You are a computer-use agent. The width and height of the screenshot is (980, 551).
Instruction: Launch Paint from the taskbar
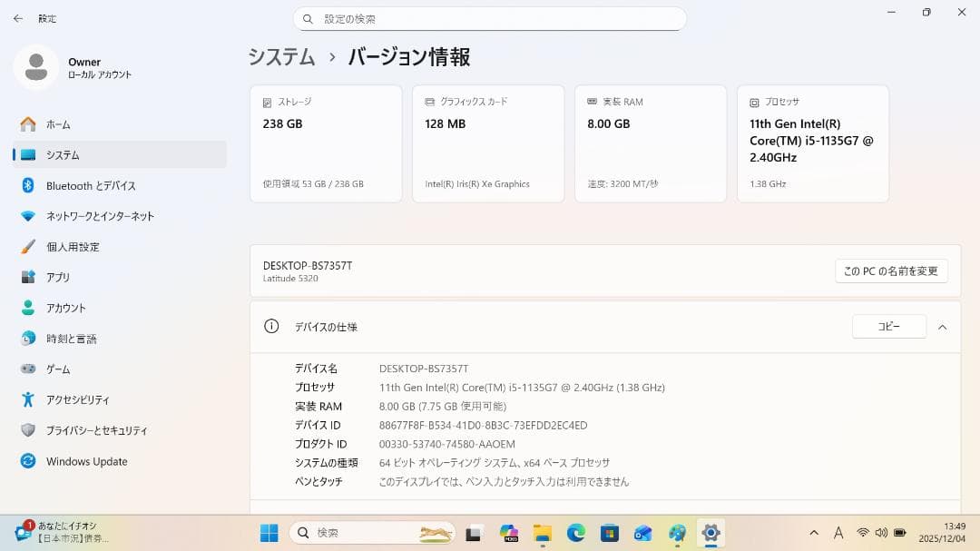pyautogui.click(x=676, y=533)
